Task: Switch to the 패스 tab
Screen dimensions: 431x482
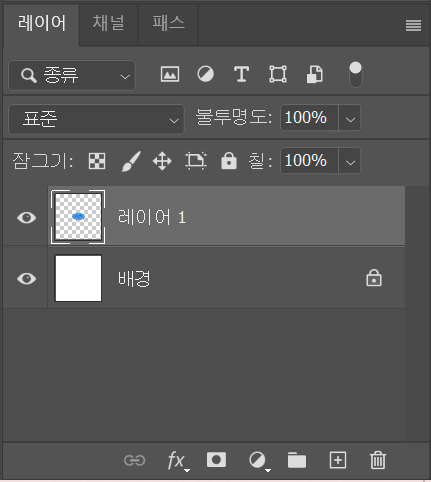Action: point(168,23)
